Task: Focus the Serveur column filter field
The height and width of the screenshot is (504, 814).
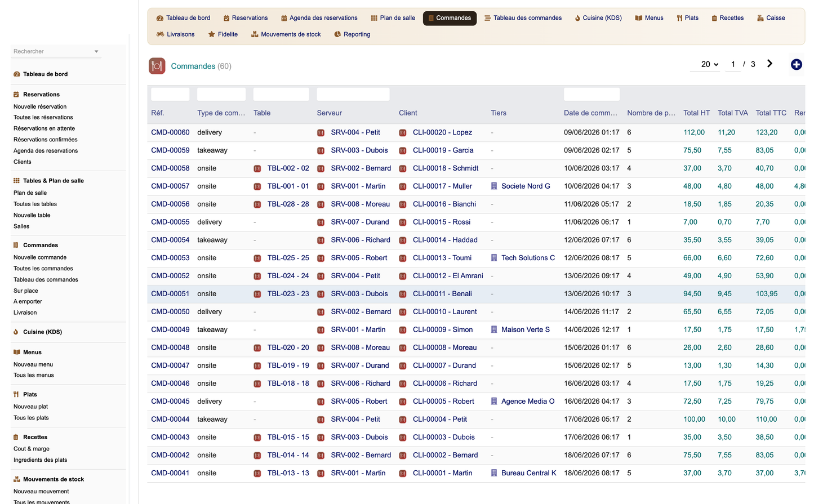Action: [353, 95]
